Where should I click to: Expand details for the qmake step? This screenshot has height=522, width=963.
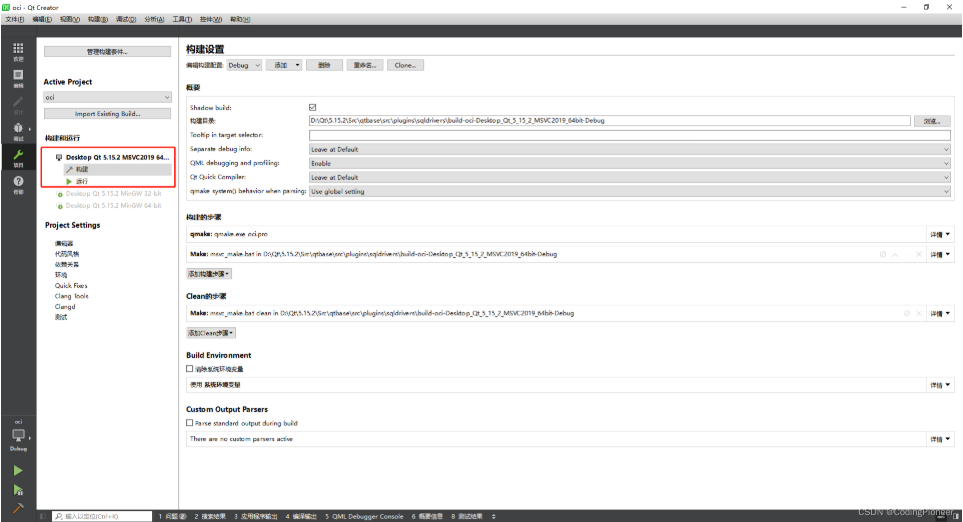pos(940,234)
